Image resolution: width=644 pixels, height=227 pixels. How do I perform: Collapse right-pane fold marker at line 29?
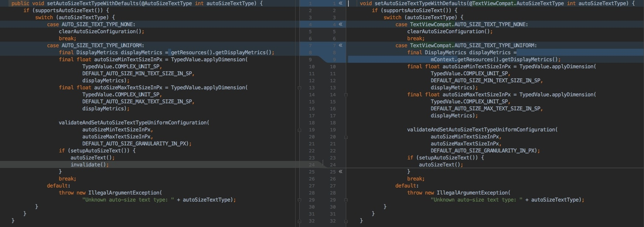click(346, 200)
